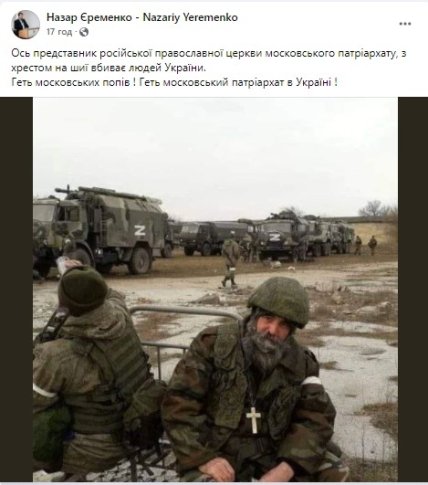The image size is (428, 485).
Task: Click the Z marking on the distant truck
Action: 274,237
